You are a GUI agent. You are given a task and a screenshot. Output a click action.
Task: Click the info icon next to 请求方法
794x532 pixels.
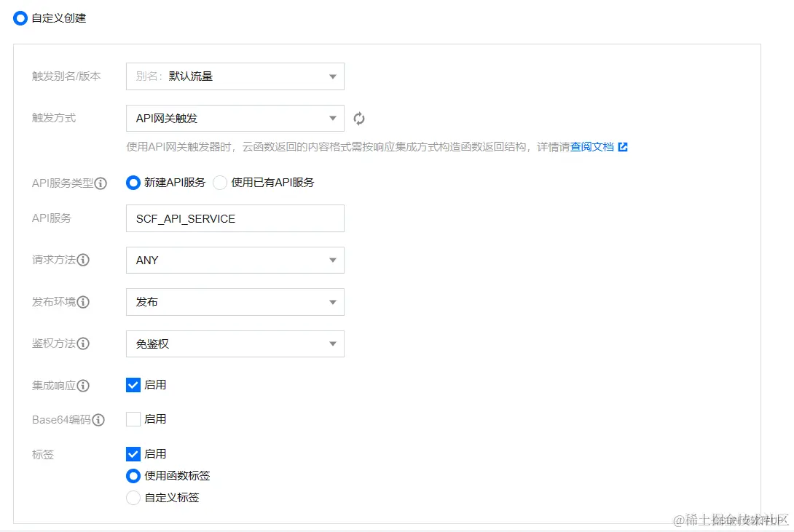tap(83, 260)
